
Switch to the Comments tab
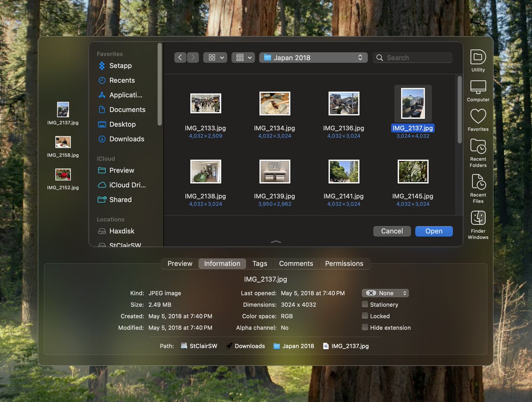click(x=296, y=263)
